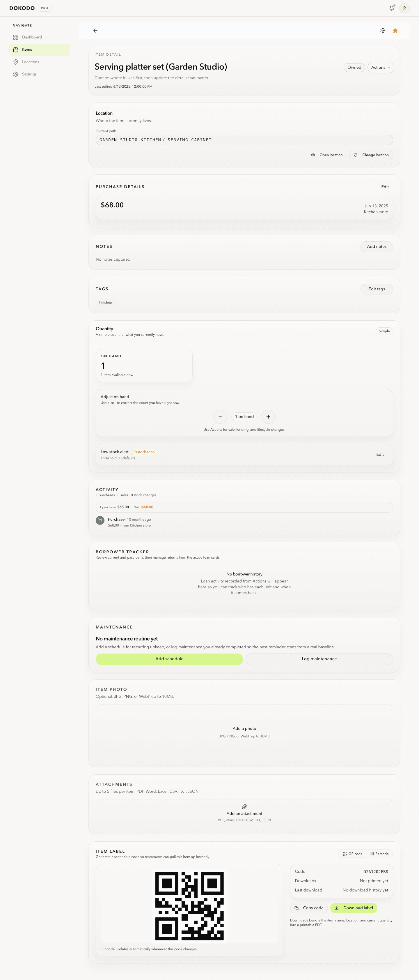Click the Settings gear icon in sidebar
The image size is (419, 980).
(x=16, y=74)
